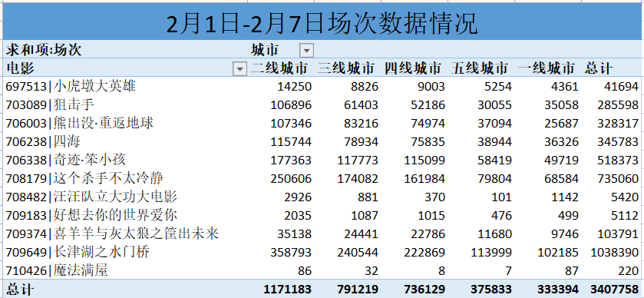Click the cell value 35058
This screenshot has height=298, width=644.
pos(561,105)
